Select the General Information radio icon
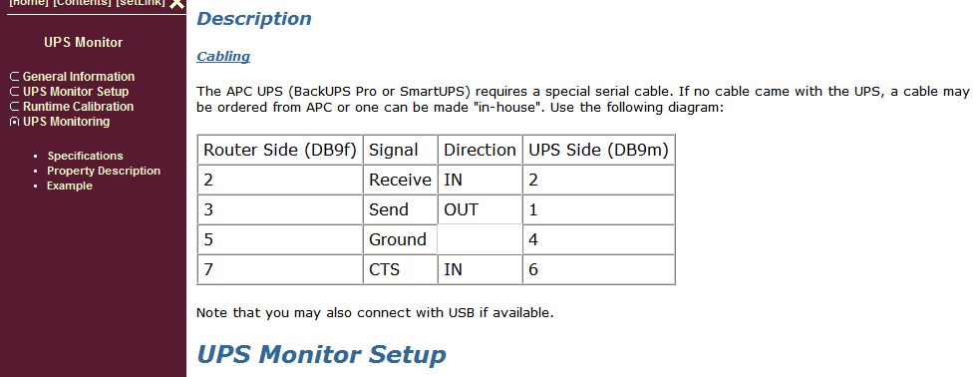This screenshot has height=377, width=980. [15, 77]
